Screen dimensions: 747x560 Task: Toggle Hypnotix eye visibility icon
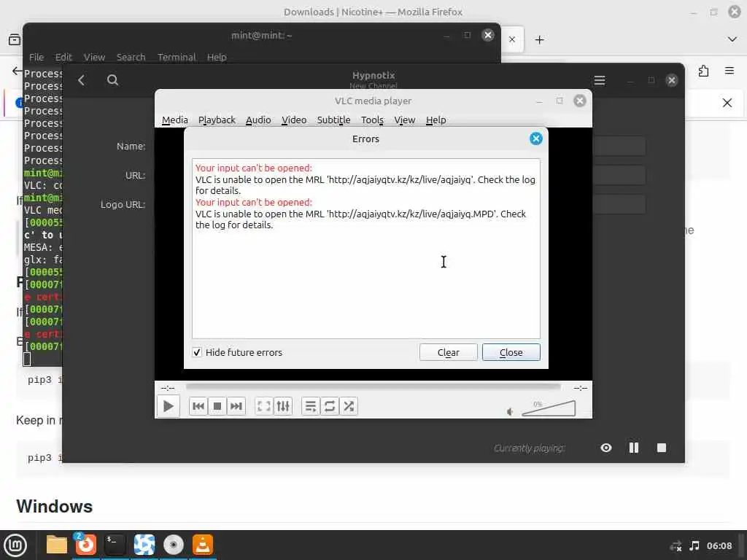[x=606, y=448]
